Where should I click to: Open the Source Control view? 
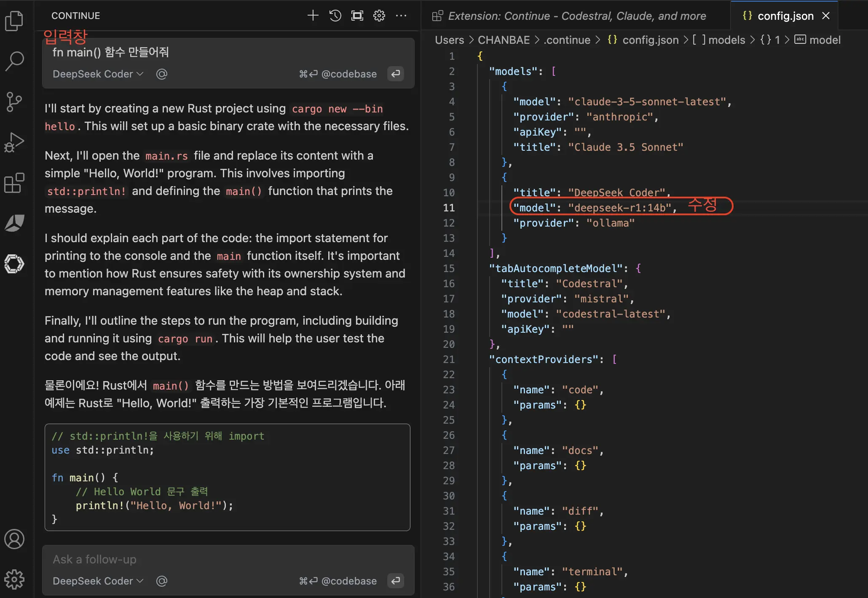(14, 101)
